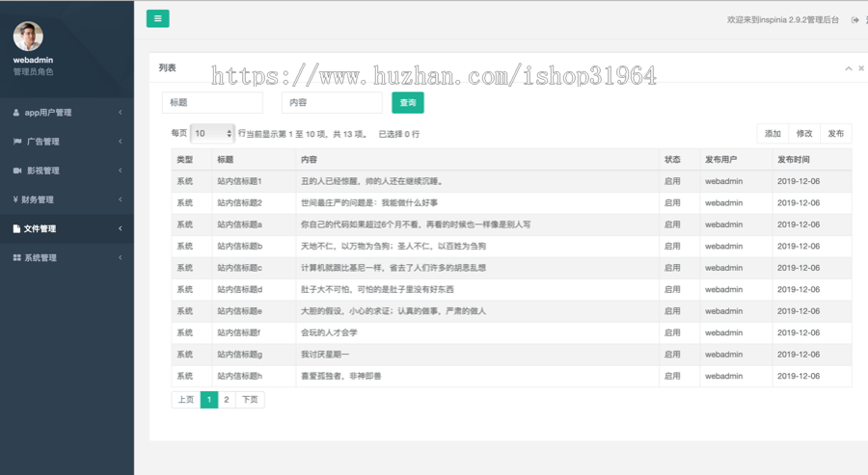
Task: Click the 管理员角色 label under the username
Action: (x=33, y=72)
